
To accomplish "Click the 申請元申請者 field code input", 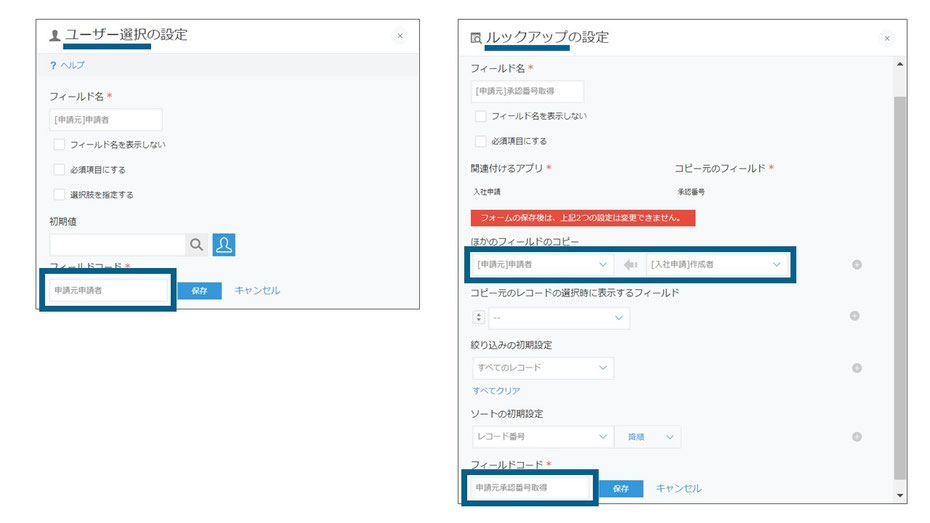I will point(108,290).
